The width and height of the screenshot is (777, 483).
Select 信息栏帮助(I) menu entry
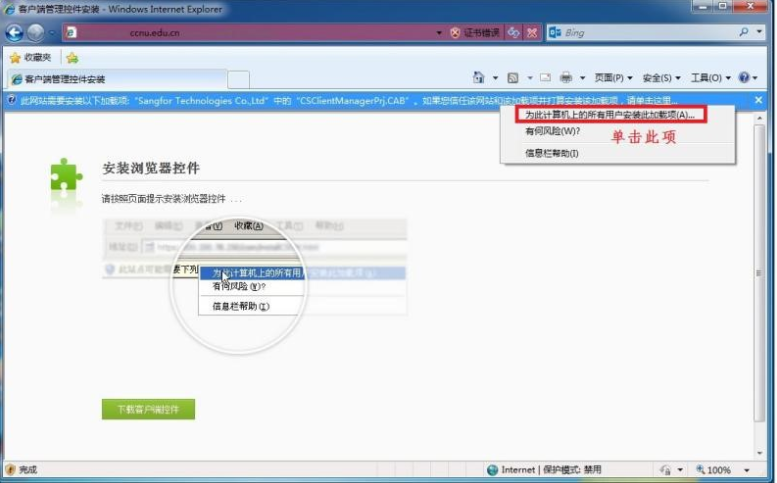coord(552,154)
